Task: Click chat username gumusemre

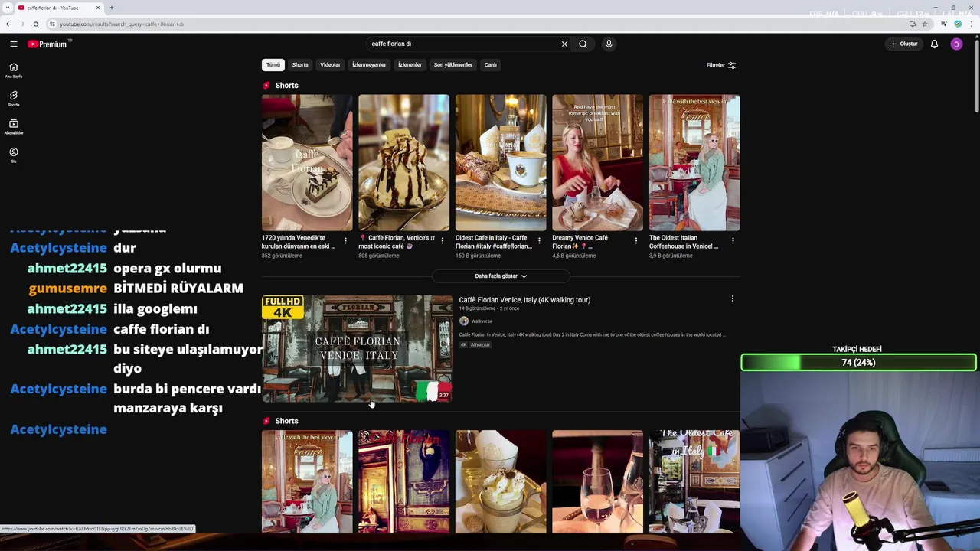Action: click(x=67, y=289)
